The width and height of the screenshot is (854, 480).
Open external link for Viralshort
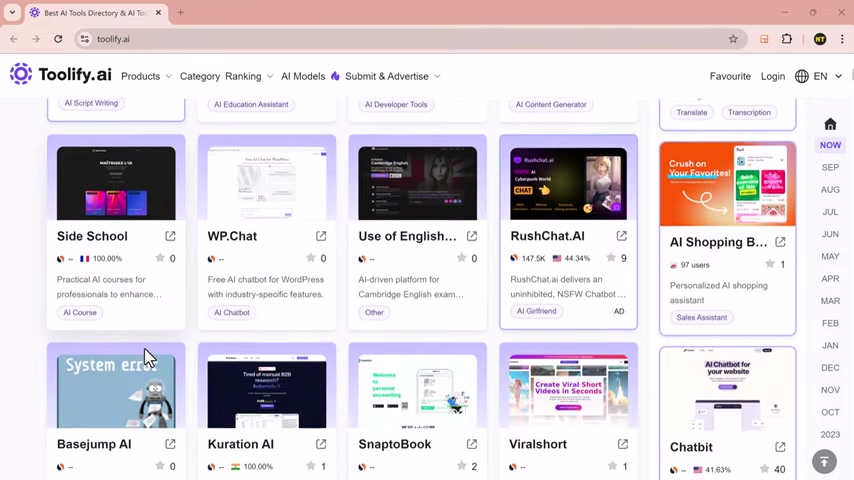tap(623, 444)
